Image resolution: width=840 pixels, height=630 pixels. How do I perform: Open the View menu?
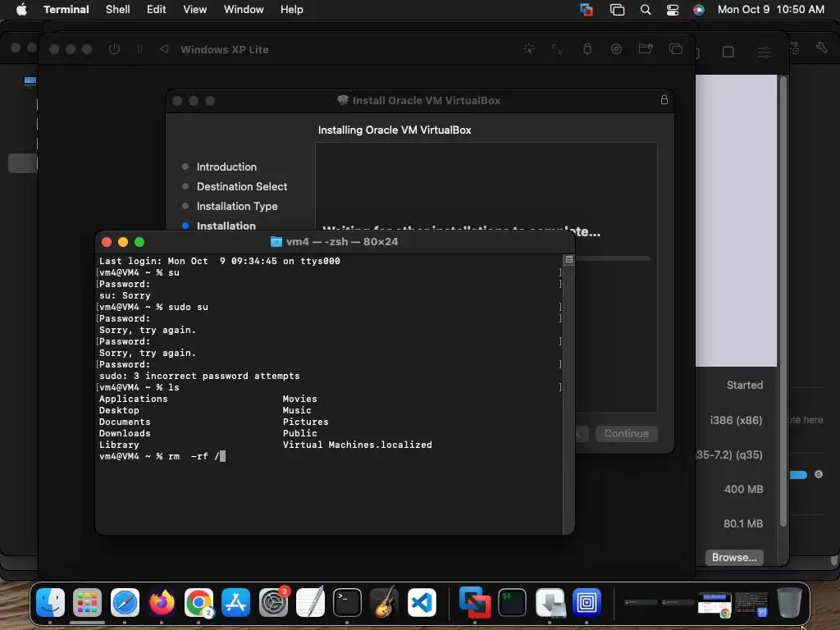[x=195, y=10]
